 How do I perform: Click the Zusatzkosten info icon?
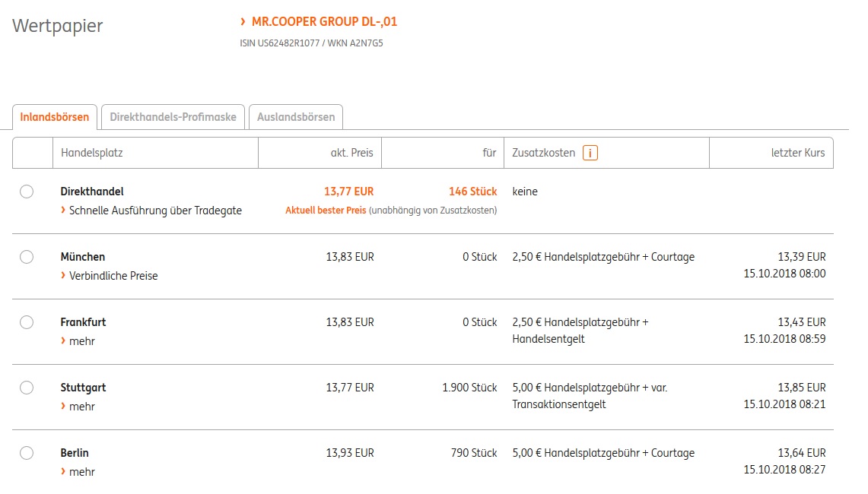pyautogui.click(x=590, y=153)
